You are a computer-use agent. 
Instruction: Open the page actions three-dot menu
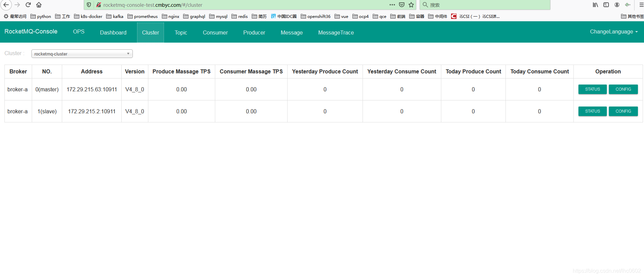click(x=392, y=5)
